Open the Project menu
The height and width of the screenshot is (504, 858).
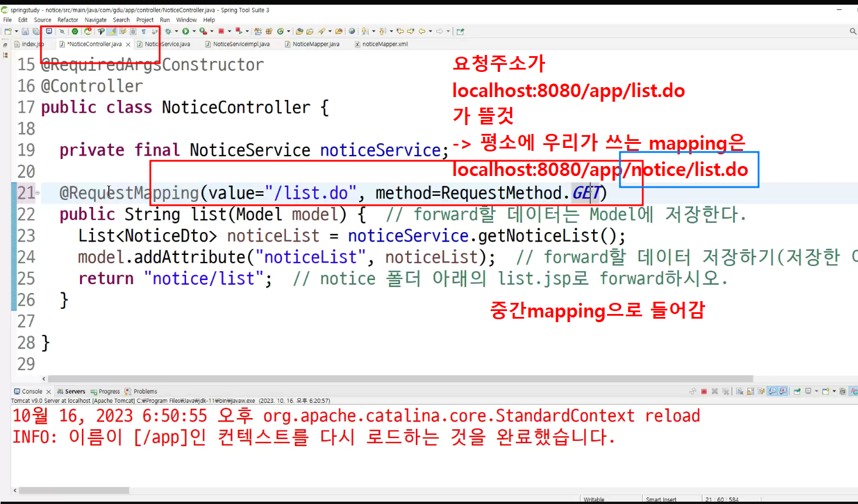pyautogui.click(x=145, y=20)
